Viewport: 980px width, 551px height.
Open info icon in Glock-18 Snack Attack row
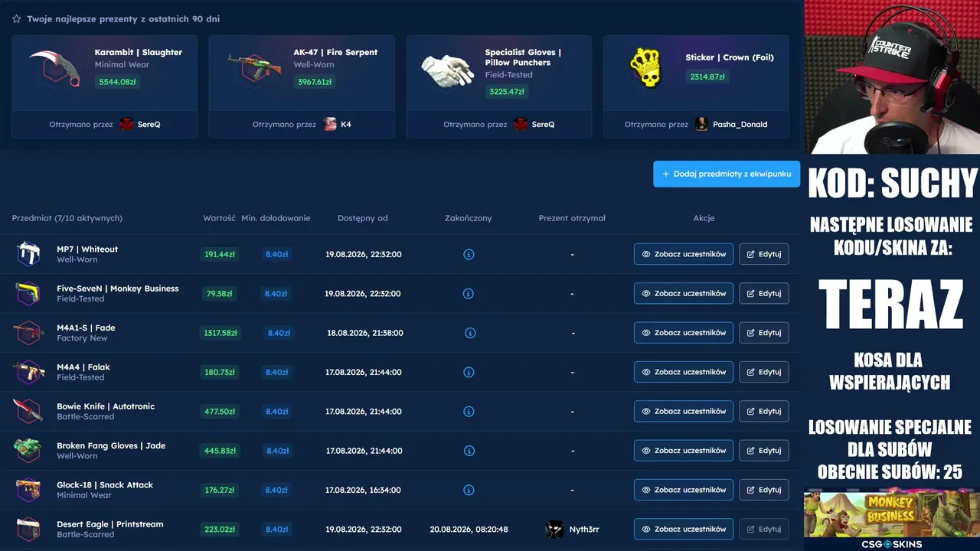click(x=469, y=490)
